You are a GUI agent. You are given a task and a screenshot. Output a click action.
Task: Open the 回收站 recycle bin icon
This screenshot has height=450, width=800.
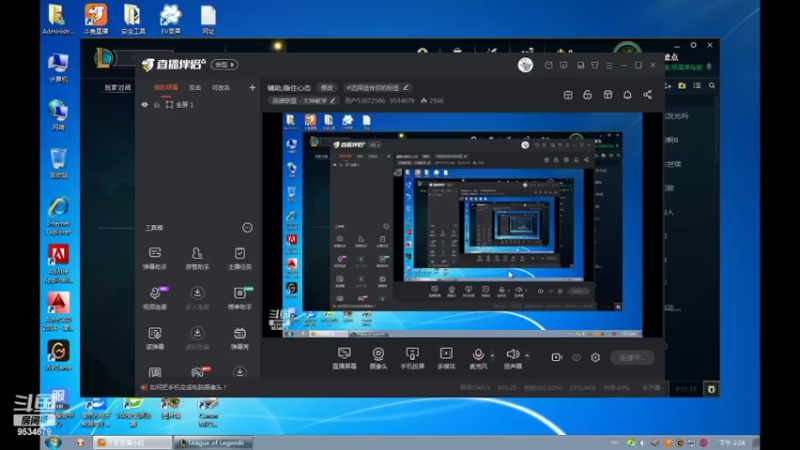(x=58, y=163)
